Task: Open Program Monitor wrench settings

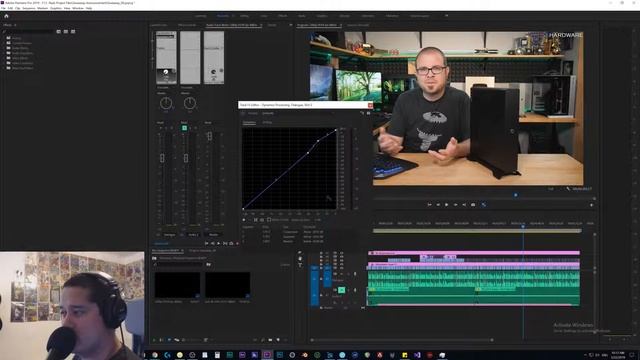Action: [569, 189]
